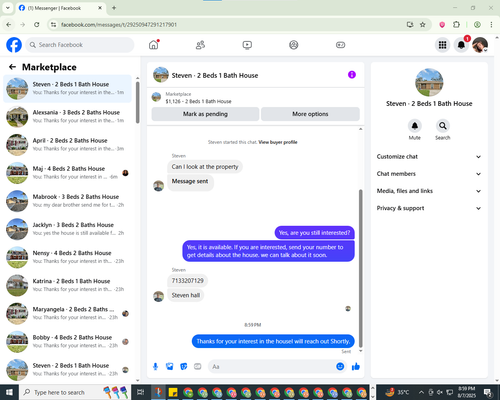The height and width of the screenshot is (400, 500).
Task: Open Jacklyn 3 Beds 2 Baths House chat
Action: coord(67,229)
